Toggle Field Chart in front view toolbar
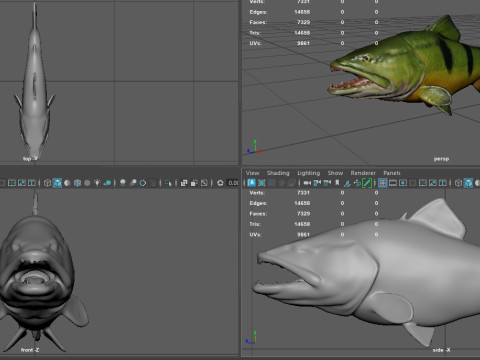The width and height of the screenshot is (480, 360). [12, 183]
